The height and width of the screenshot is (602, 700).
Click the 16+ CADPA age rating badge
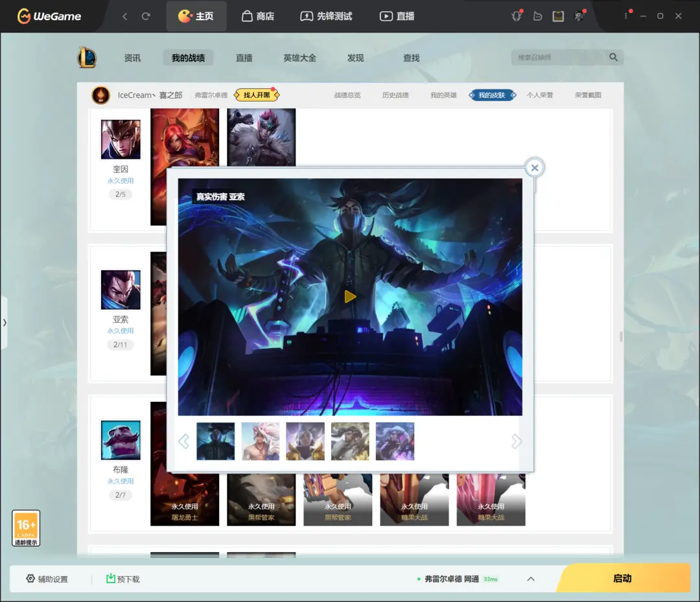(x=26, y=528)
